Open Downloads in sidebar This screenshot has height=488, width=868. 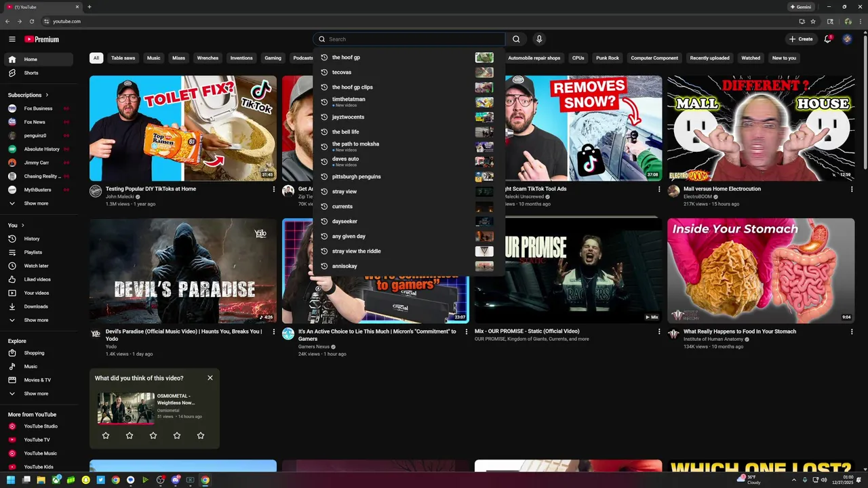(38, 306)
